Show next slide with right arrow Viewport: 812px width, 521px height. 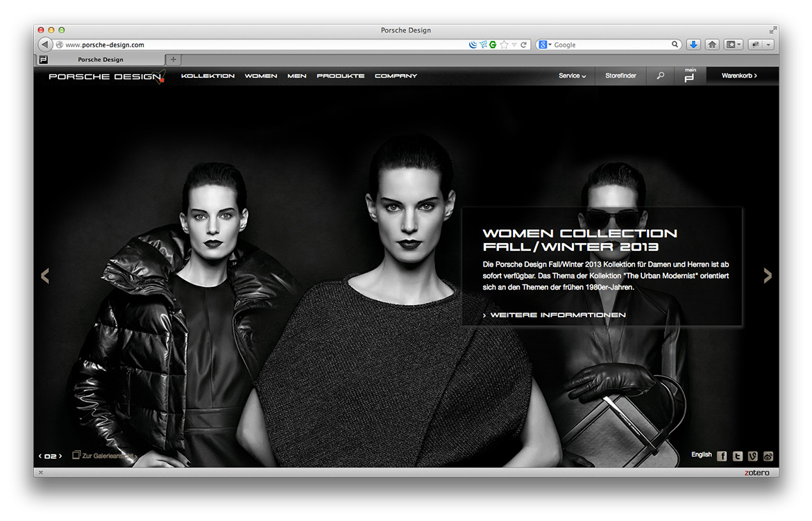(x=767, y=276)
